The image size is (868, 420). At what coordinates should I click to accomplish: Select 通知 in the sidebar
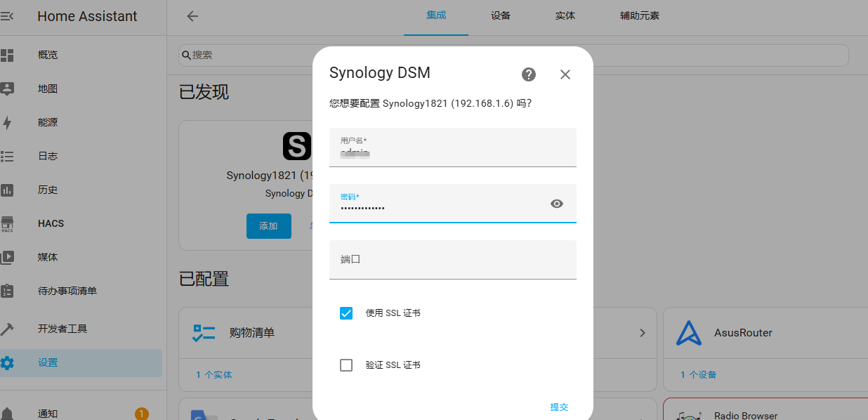[48, 413]
